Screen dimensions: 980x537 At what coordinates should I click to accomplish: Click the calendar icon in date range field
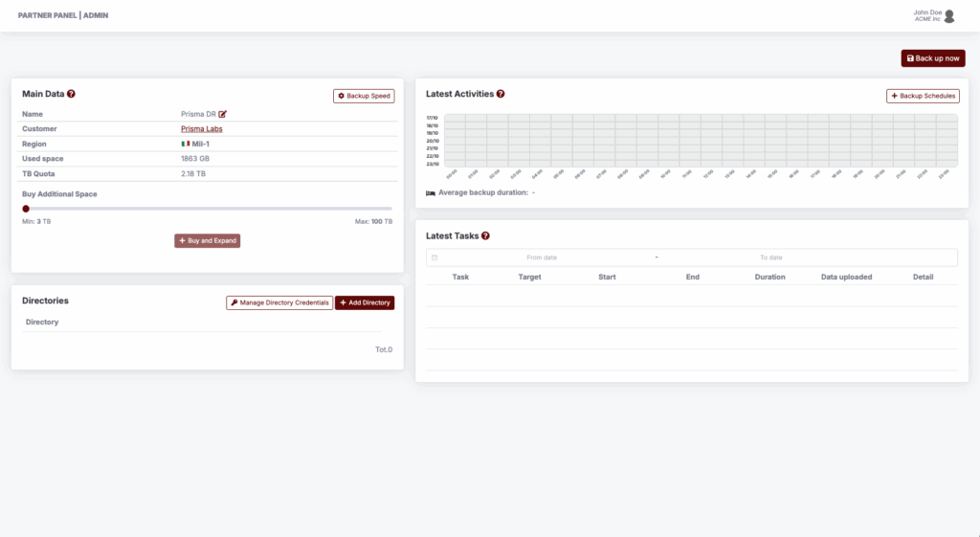pos(434,257)
